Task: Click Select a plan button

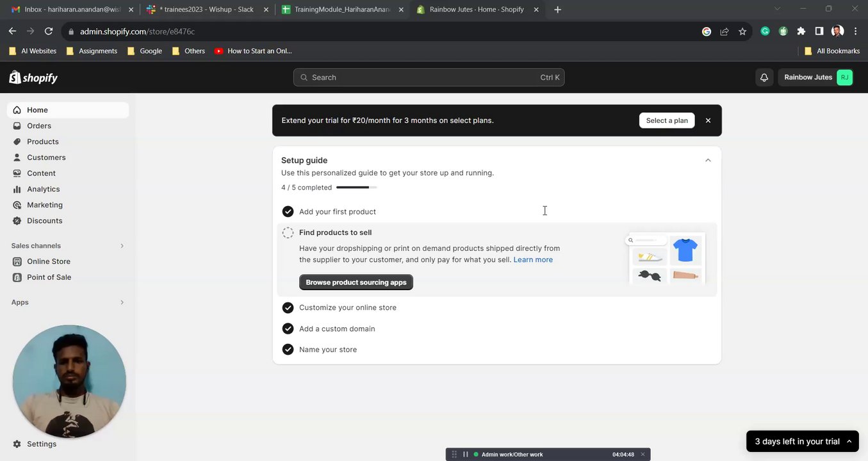Action: (x=667, y=120)
